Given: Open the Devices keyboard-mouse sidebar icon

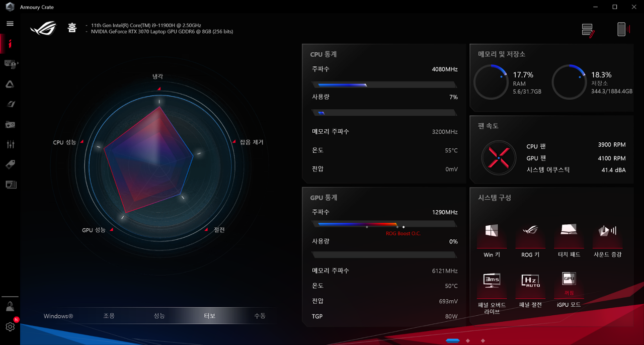Looking at the screenshot, I should pos(11,64).
